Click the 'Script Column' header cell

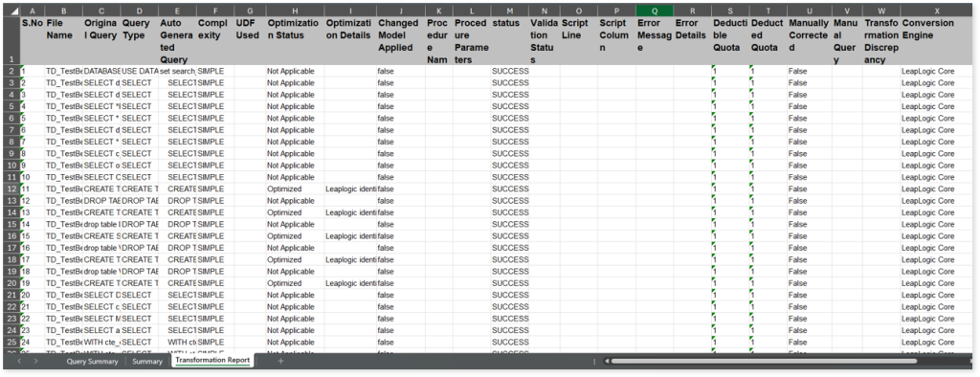(x=617, y=40)
